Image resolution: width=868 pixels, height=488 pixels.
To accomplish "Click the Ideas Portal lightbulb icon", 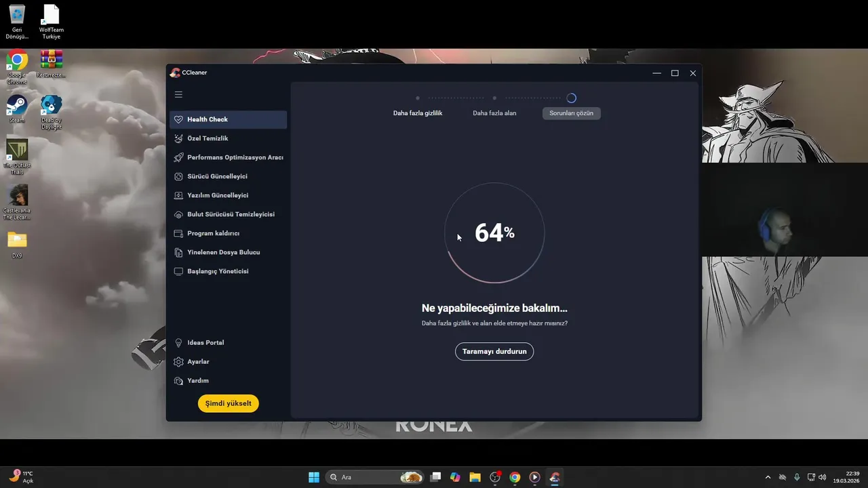I will coord(178,343).
